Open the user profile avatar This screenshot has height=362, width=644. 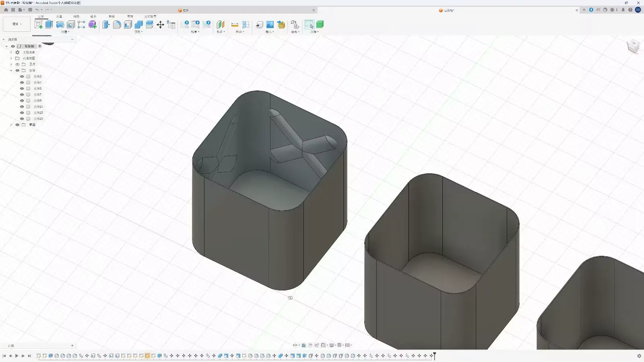tap(638, 10)
